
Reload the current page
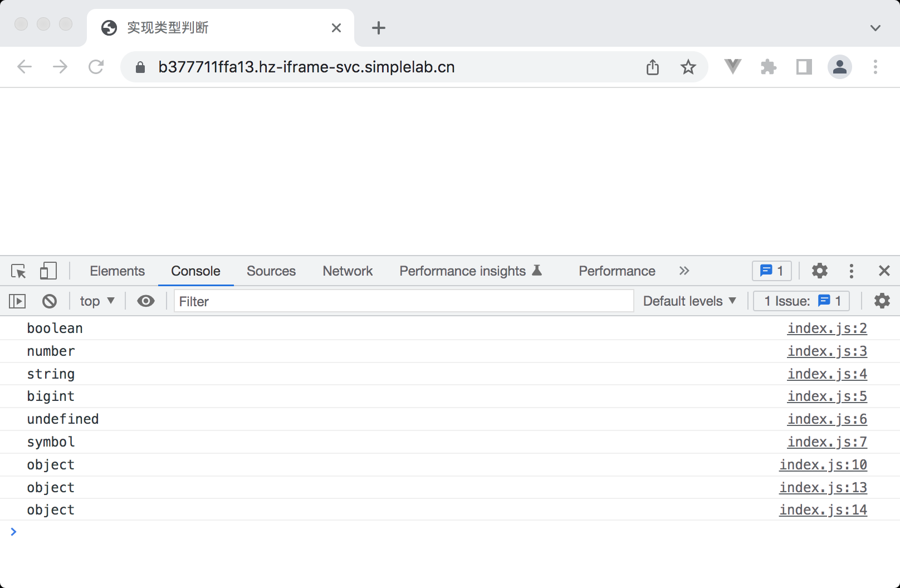[x=96, y=67]
